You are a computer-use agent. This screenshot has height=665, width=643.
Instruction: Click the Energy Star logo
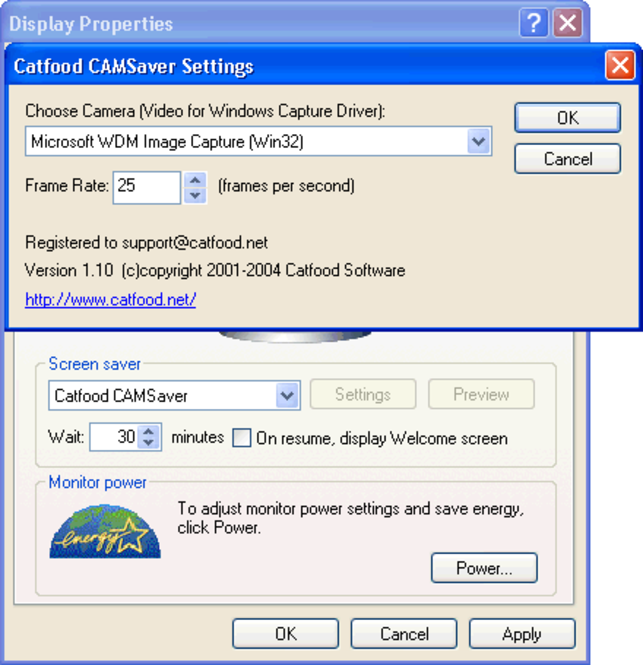click(x=105, y=531)
